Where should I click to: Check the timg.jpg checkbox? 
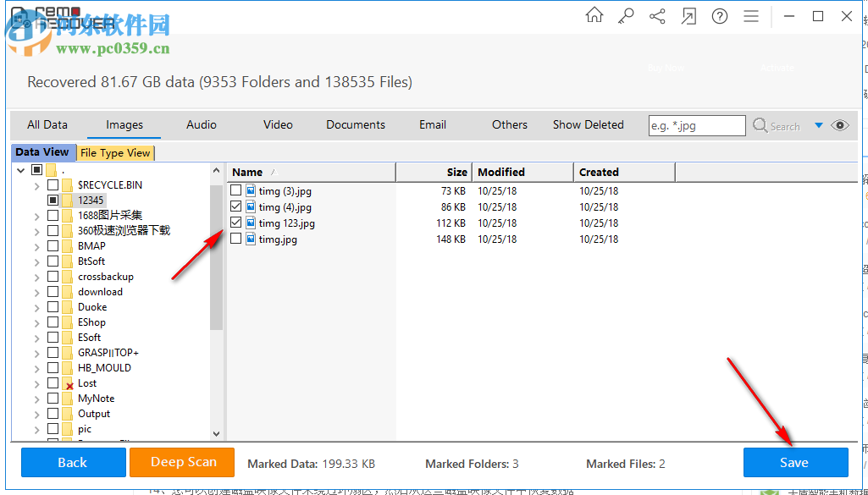235,239
